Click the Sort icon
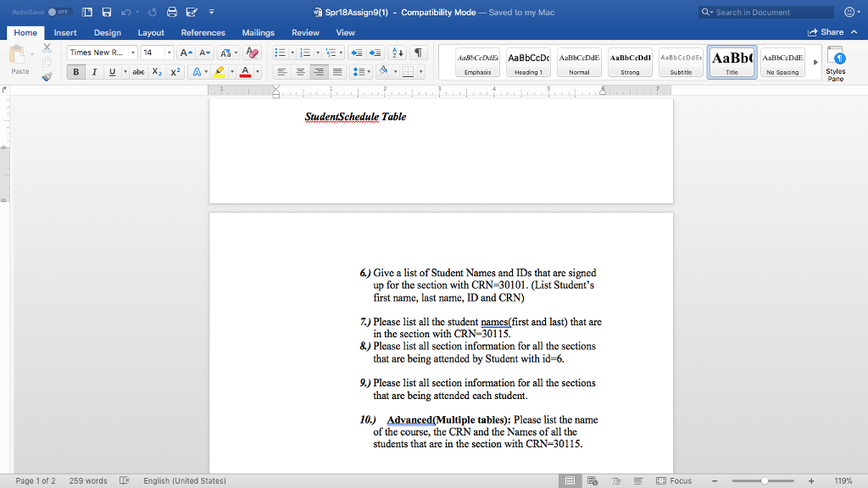The width and height of the screenshot is (868, 488). point(398,53)
